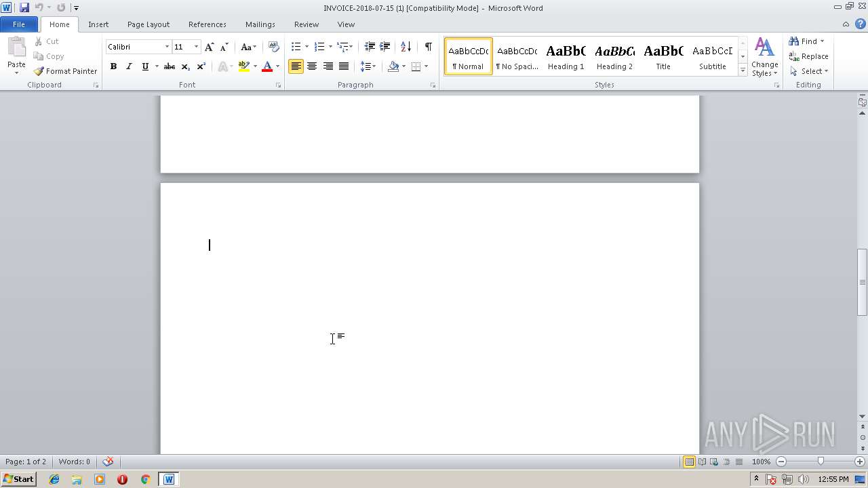
Task: Click the Replace button
Action: (808, 56)
